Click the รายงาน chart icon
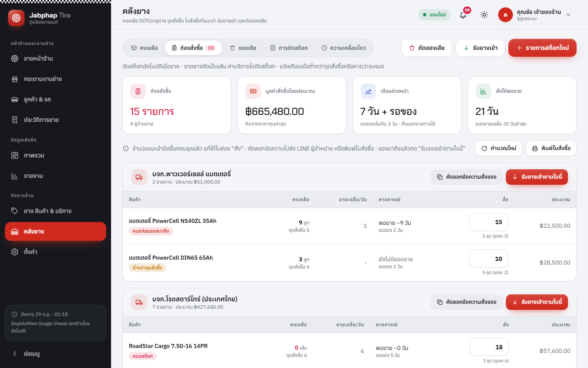The height and width of the screenshot is (368, 588). coord(15,176)
